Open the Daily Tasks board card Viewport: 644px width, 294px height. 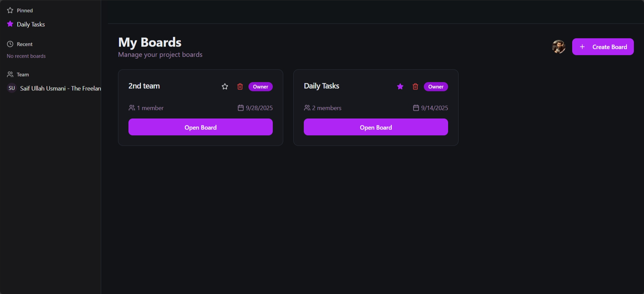tap(376, 127)
